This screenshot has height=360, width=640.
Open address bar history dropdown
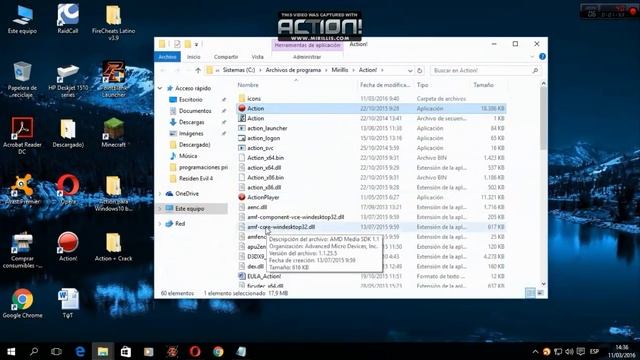pos(410,71)
